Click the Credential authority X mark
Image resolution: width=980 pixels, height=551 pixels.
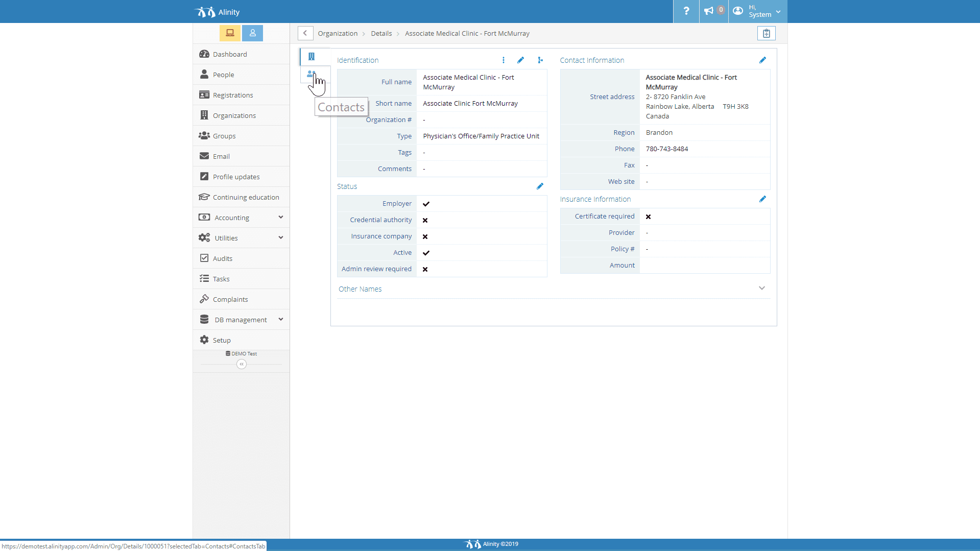425,220
